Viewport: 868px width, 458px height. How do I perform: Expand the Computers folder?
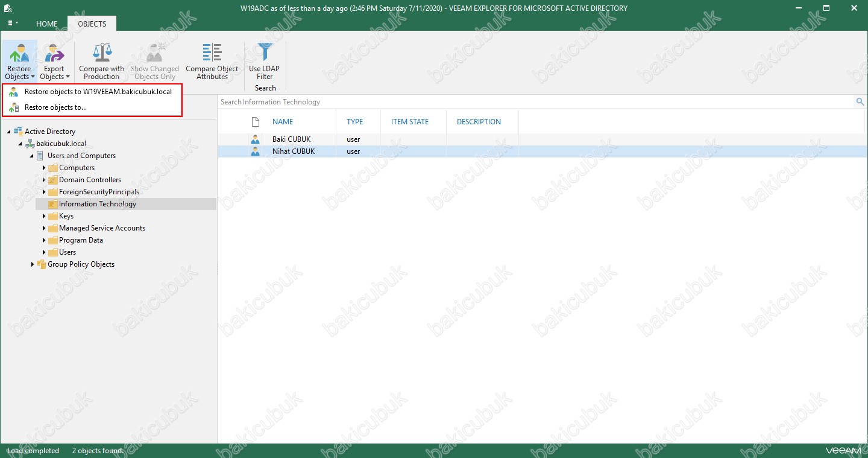tap(44, 168)
